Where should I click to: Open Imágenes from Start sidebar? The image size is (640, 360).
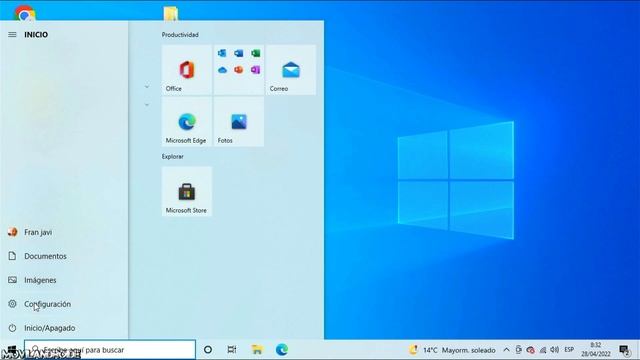click(x=64, y=280)
